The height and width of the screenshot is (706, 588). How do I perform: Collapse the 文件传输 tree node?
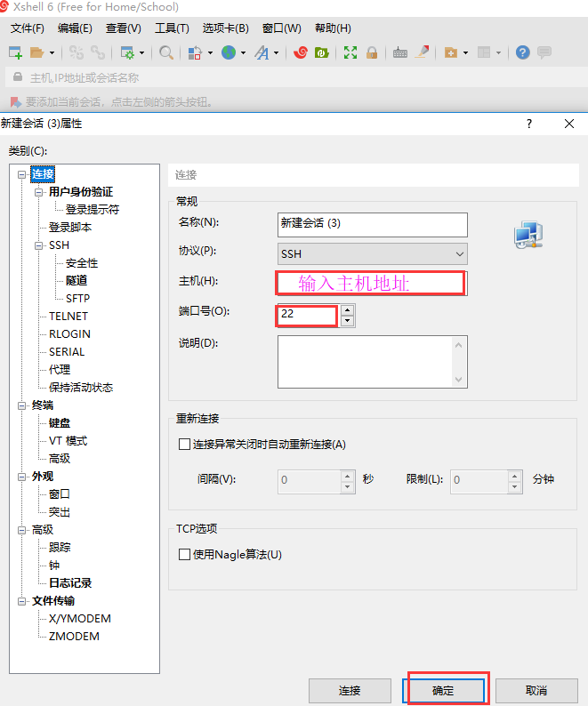click(21, 602)
